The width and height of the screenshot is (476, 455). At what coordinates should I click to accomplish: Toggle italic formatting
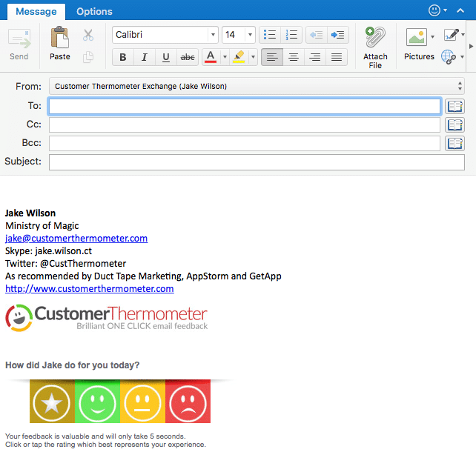point(145,57)
